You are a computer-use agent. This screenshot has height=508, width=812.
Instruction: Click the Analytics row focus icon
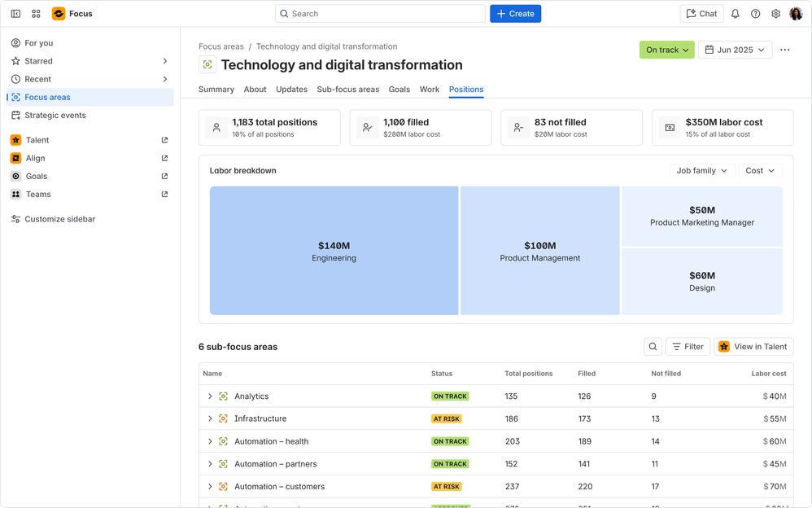[223, 396]
